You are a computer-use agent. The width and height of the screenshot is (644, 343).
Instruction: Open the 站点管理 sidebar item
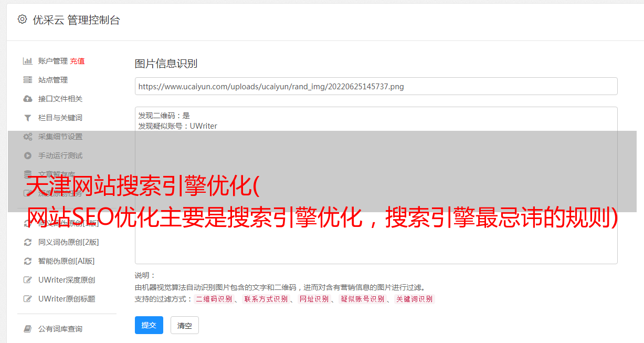coord(53,80)
